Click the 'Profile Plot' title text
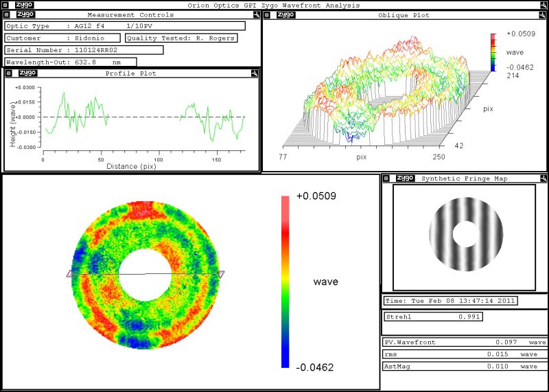 [131, 73]
